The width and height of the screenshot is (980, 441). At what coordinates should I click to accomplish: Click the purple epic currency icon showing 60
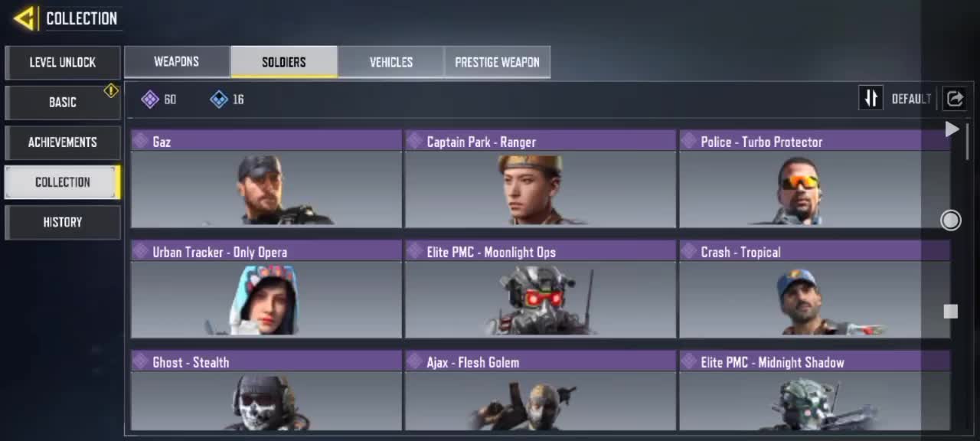point(150,99)
